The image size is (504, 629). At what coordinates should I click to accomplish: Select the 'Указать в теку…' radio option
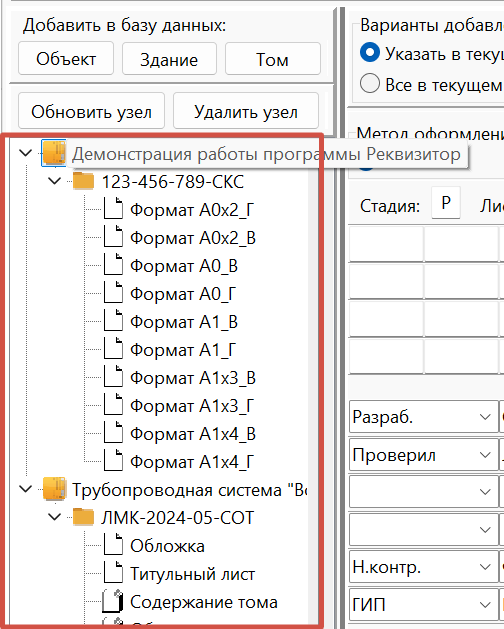[370, 53]
